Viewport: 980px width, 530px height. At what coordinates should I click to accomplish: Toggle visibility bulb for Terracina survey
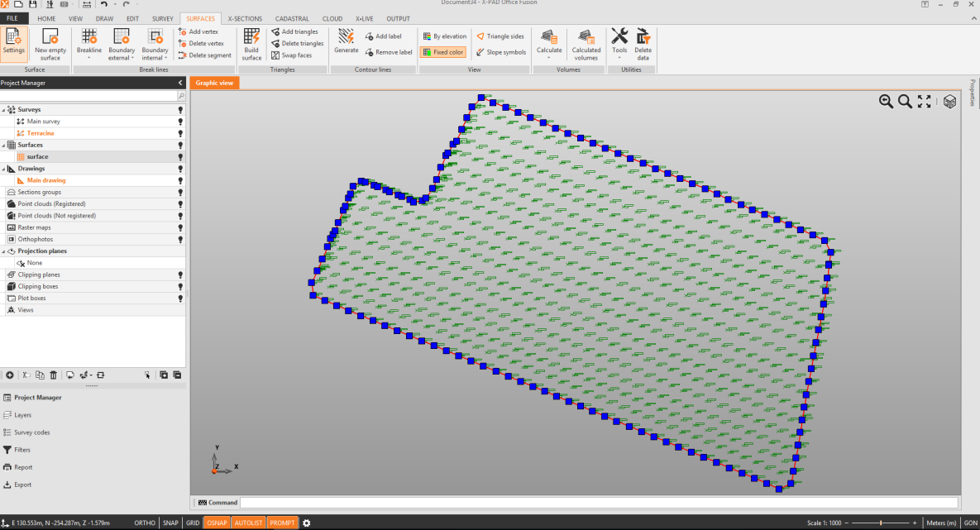180,133
